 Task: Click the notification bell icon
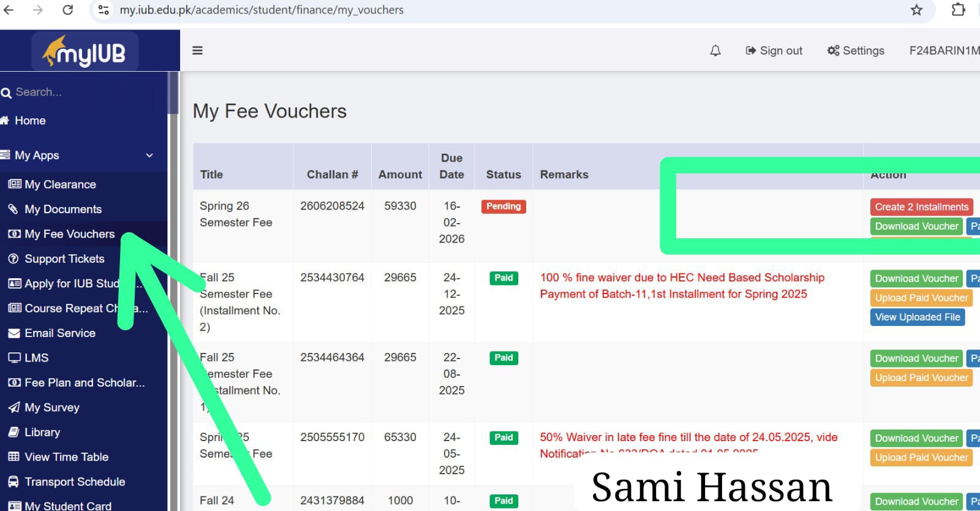coord(715,51)
